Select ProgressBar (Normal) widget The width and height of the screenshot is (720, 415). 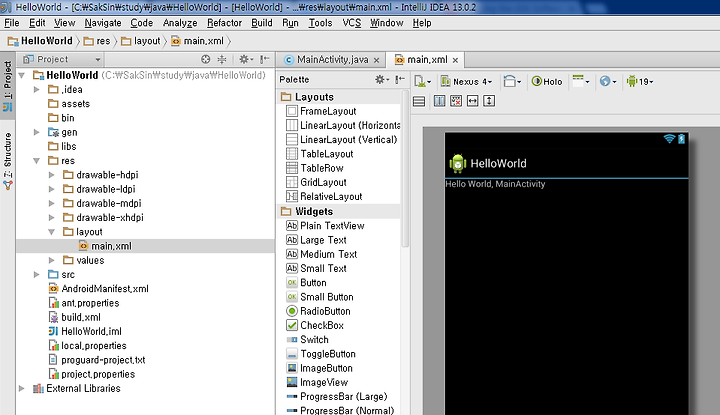pos(340,410)
